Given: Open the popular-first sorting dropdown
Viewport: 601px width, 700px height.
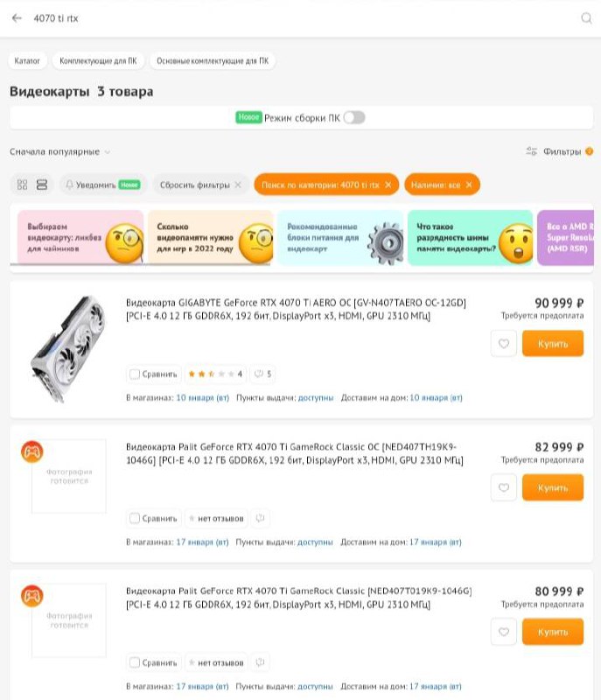Looking at the screenshot, I should click(59, 151).
